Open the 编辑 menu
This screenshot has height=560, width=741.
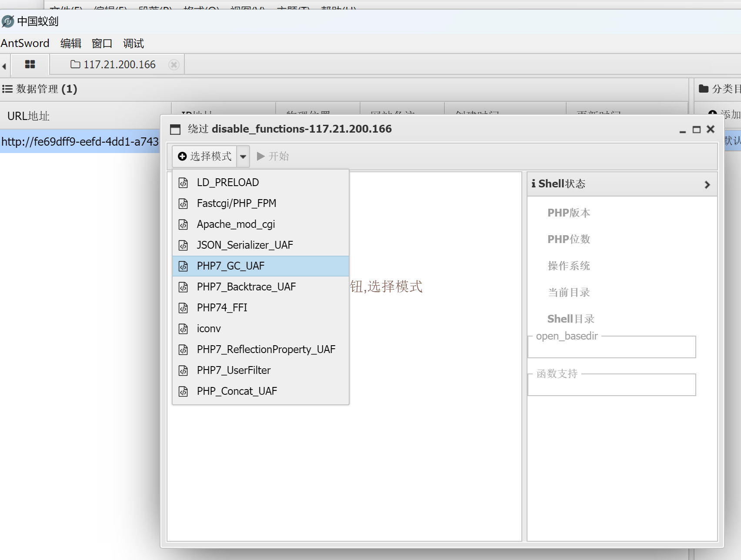click(71, 43)
